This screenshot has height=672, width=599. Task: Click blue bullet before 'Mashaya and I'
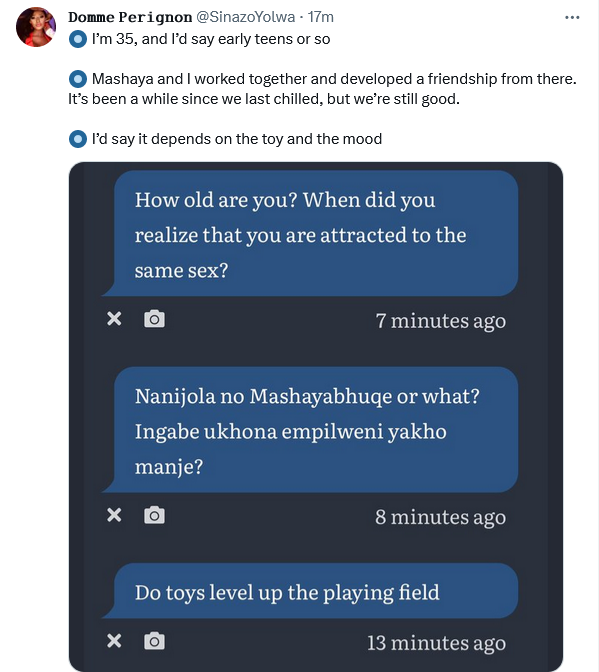click(x=78, y=79)
